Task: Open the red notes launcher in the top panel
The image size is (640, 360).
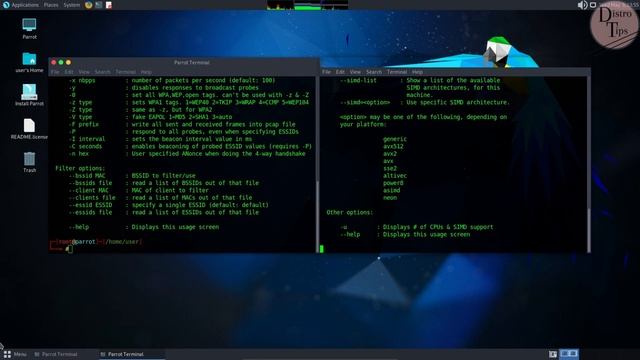Action: coord(109,5)
